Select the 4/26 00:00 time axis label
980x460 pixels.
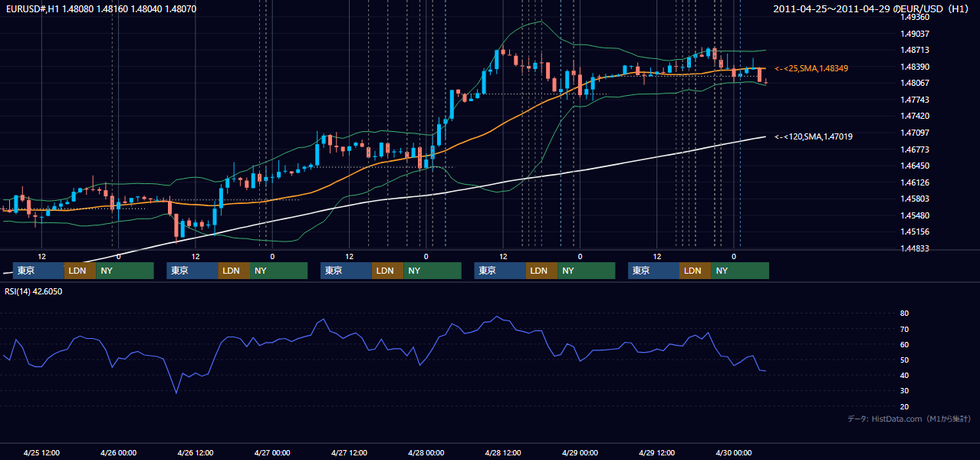point(118,453)
